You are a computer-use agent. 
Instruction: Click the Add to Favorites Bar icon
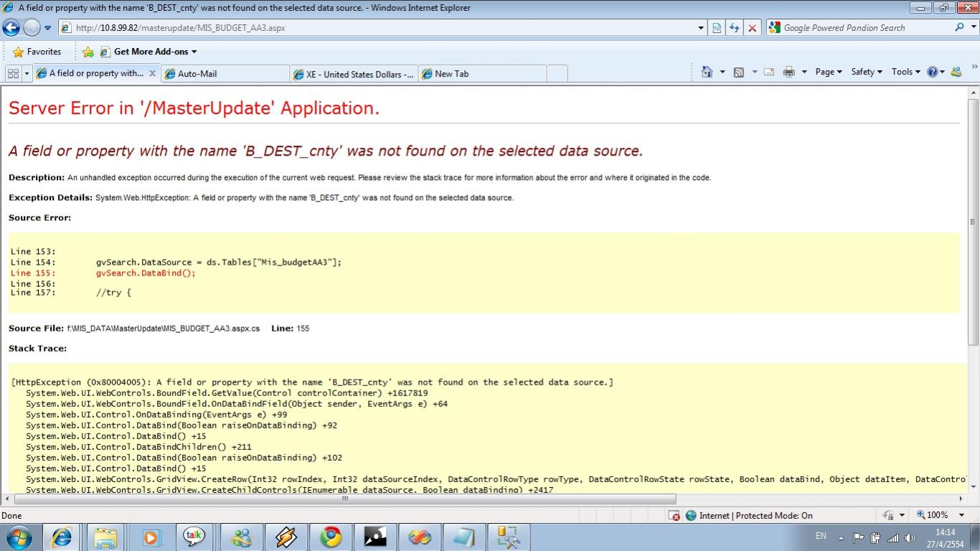coord(88,52)
